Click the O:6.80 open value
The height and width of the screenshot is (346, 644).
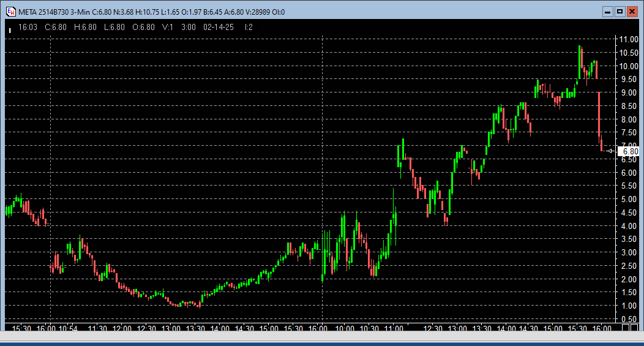click(x=143, y=27)
